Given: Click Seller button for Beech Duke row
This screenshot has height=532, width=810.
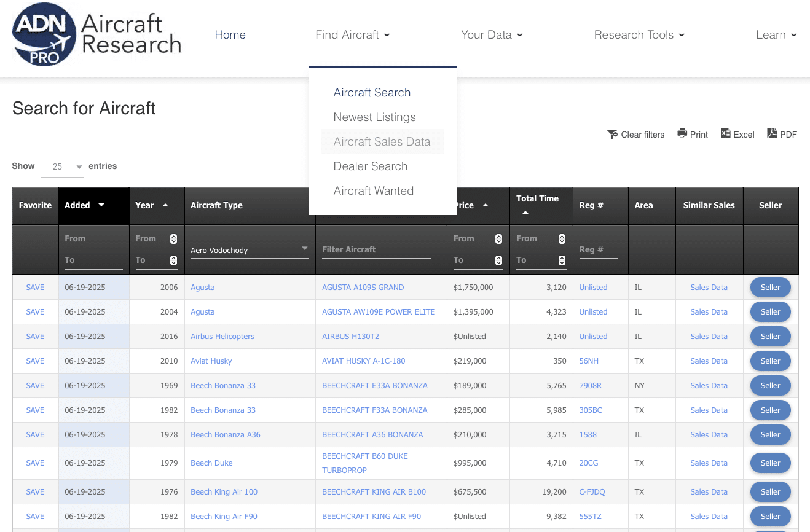Looking at the screenshot, I should click(770, 463).
